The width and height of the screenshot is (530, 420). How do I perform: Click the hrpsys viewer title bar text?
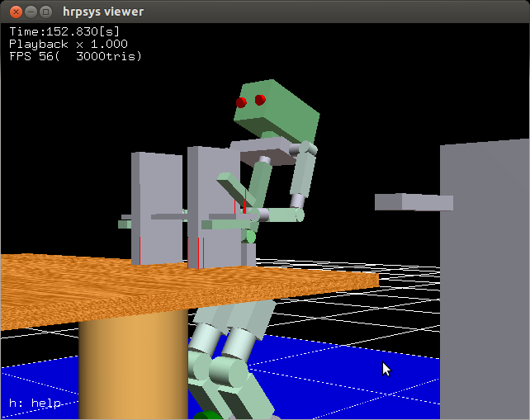pyautogui.click(x=102, y=12)
